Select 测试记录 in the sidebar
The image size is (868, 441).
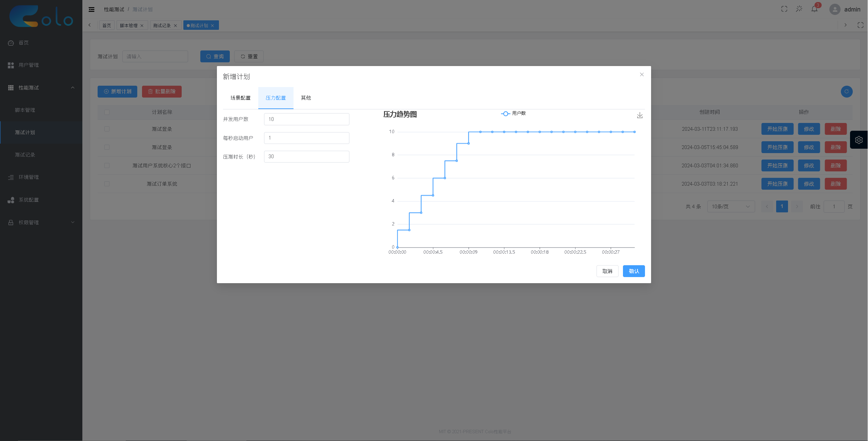pos(41,155)
